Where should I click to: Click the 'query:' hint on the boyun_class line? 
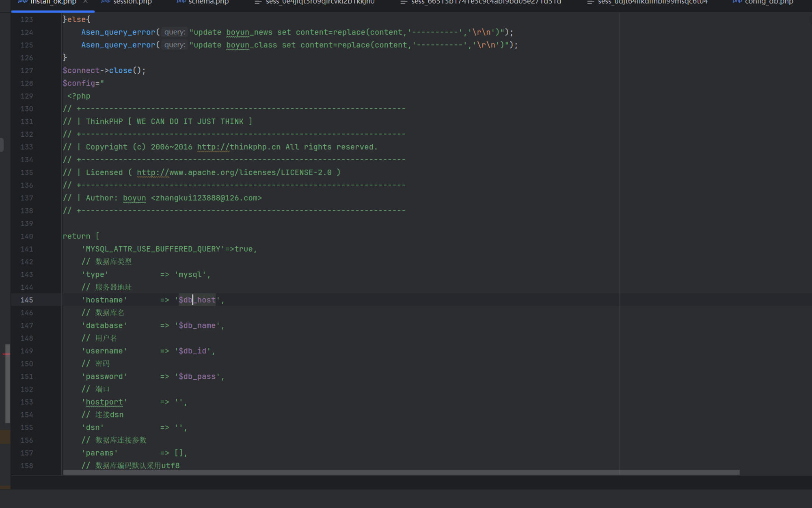(x=175, y=45)
